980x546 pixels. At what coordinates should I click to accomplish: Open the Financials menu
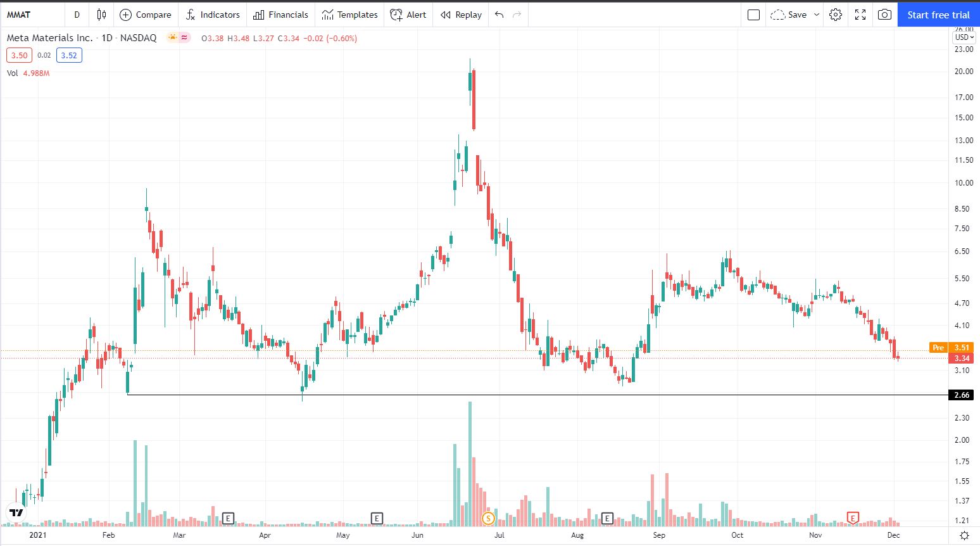(x=280, y=15)
